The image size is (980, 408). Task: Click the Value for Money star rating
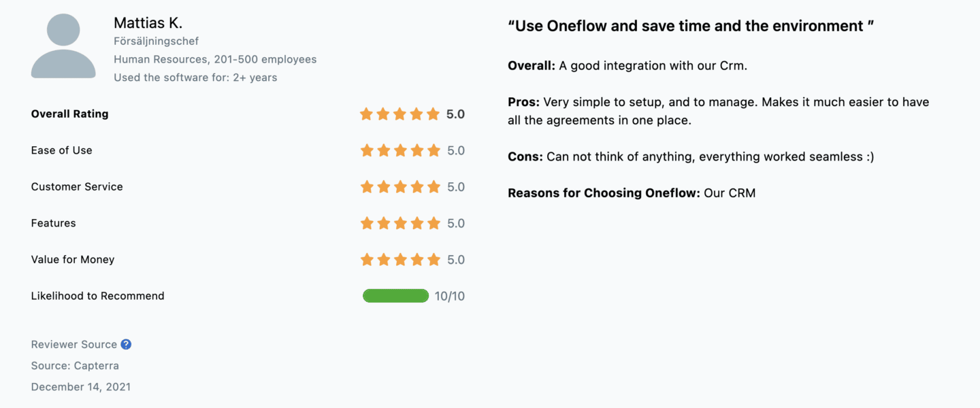[x=399, y=260]
